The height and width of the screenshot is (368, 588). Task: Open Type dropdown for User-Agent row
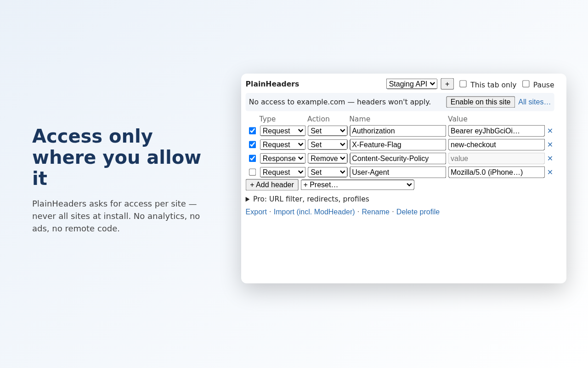coord(283,172)
